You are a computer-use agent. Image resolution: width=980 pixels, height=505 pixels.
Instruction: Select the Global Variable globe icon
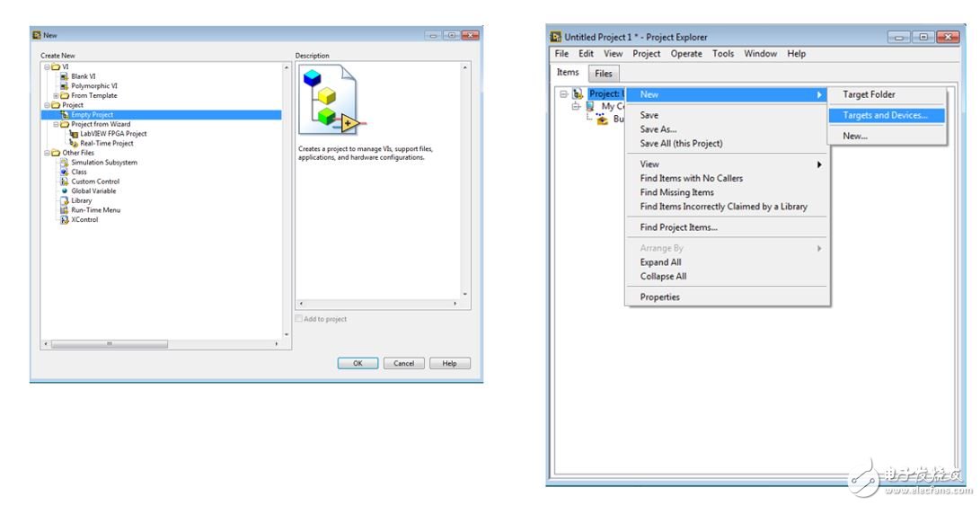65,191
